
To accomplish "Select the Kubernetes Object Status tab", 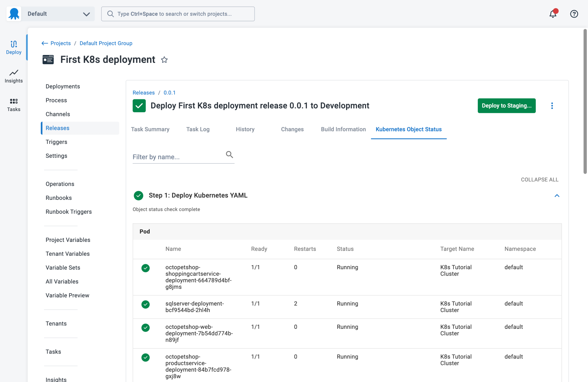I will (x=408, y=129).
